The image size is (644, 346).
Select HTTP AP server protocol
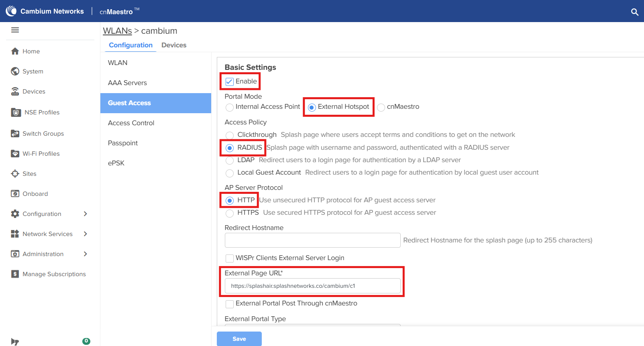click(x=230, y=200)
